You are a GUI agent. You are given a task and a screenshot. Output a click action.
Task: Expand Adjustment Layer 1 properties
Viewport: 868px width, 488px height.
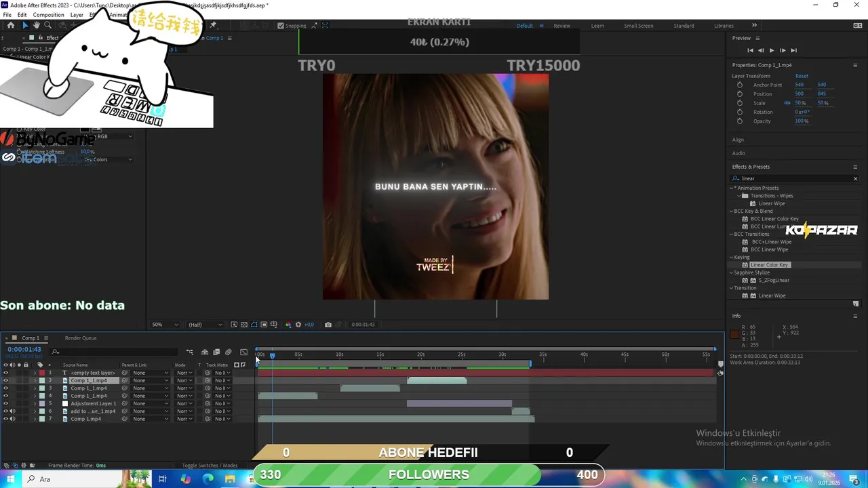[x=35, y=404]
